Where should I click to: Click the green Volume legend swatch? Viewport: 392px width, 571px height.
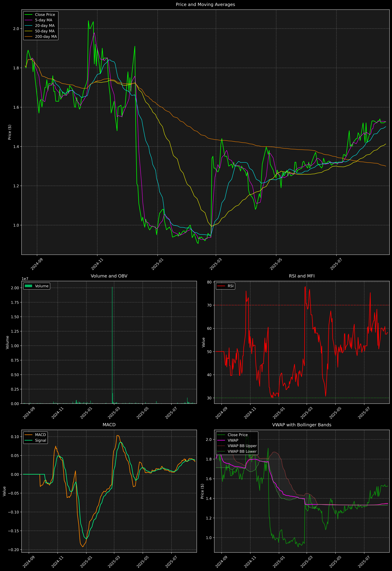point(29,286)
